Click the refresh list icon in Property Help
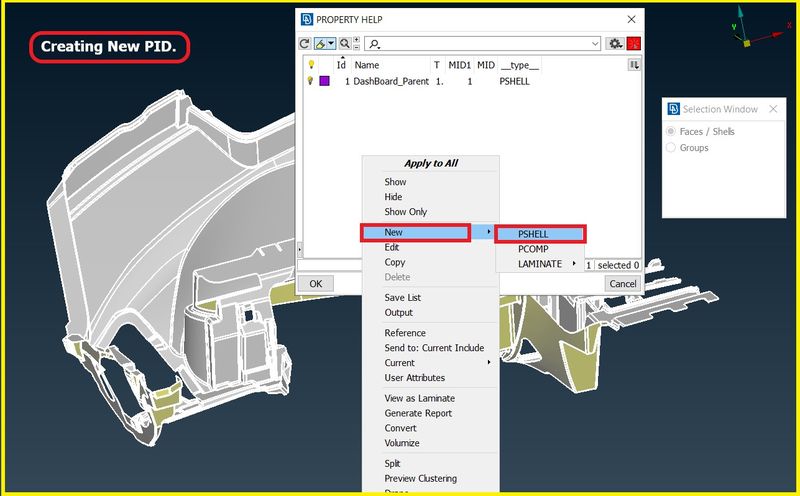The image size is (800, 496). click(x=305, y=44)
